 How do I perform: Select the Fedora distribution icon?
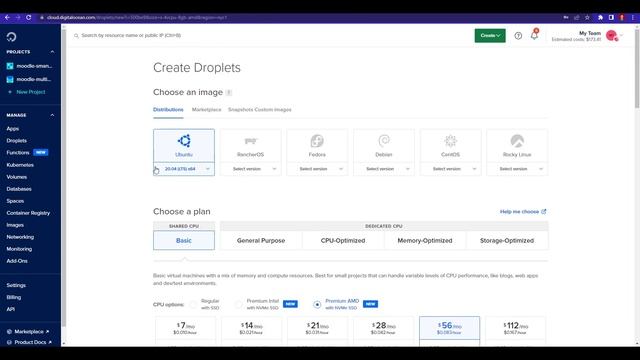coord(317,141)
